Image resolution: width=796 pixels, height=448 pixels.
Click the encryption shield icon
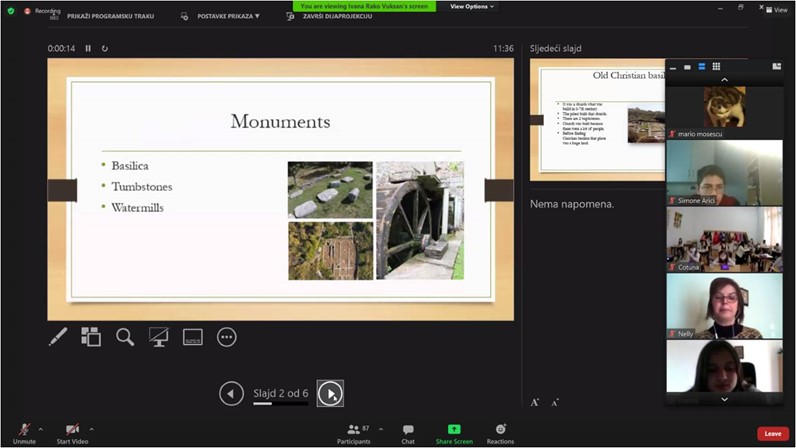click(11, 11)
